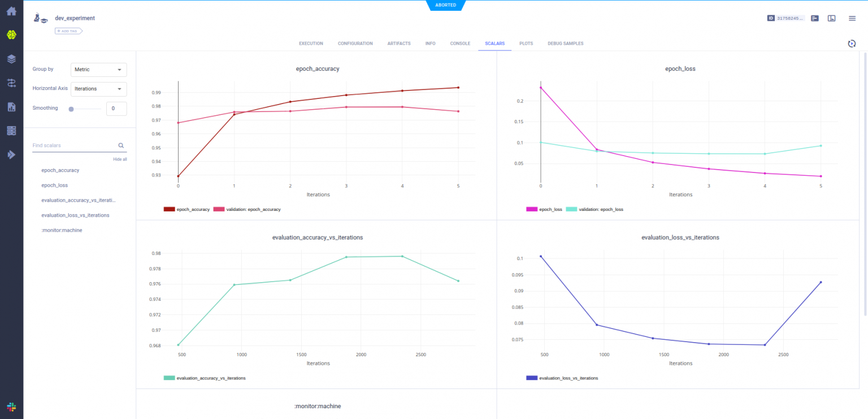Click the Add Tag button

(x=68, y=31)
